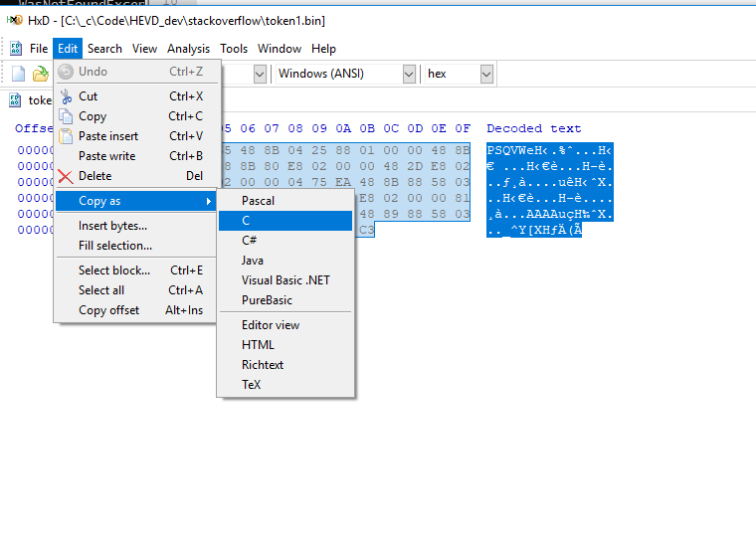The image size is (756, 543).
Task: Copy selection as Pascal
Action: tap(285, 201)
